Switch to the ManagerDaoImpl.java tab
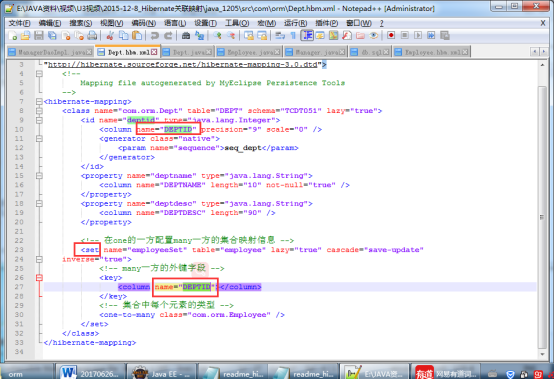Screen dimensions: 554x380 click(50, 52)
